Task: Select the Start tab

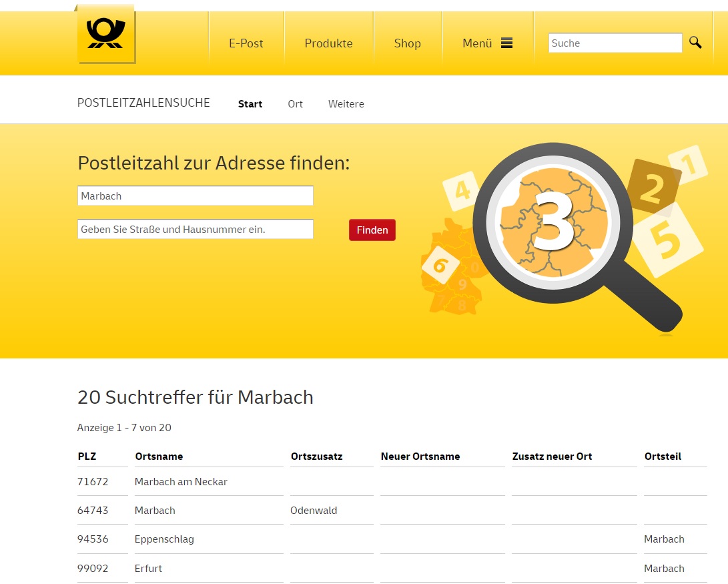Action: coord(250,104)
